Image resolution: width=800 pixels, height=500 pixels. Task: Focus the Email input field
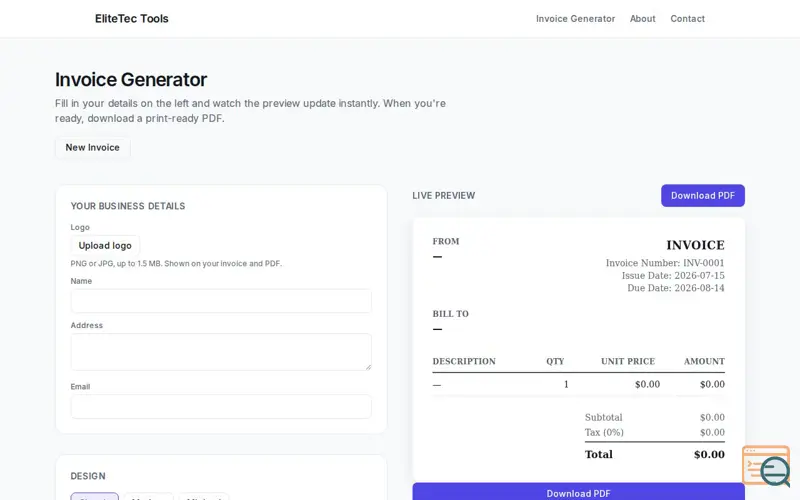(x=221, y=407)
